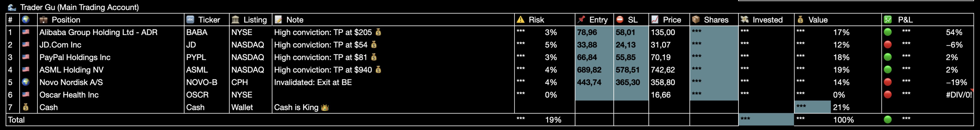Click the globe icon in header row
The width and height of the screenshot is (980, 130).
(26, 19)
